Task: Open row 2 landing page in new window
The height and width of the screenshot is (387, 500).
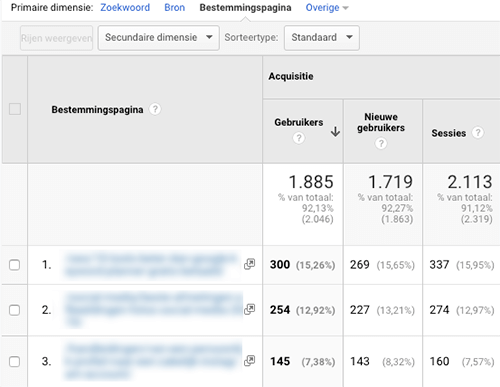Action: pos(249,309)
